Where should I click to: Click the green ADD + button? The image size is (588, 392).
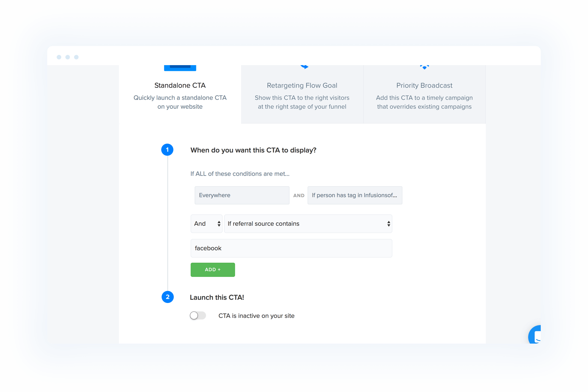213,269
